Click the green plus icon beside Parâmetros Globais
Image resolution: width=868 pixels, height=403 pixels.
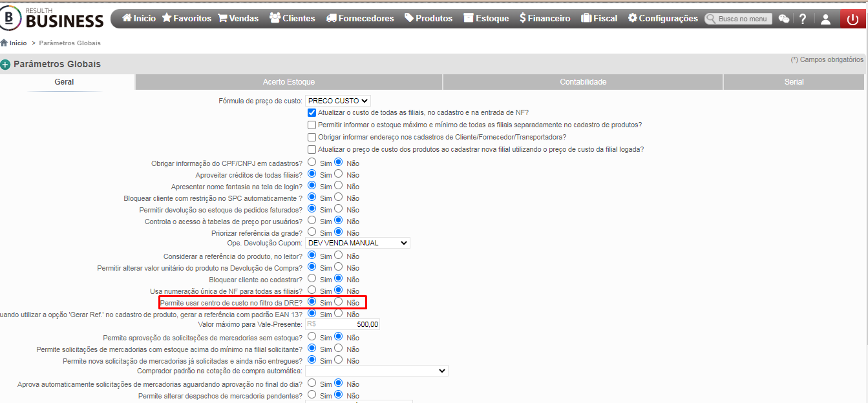(5, 65)
